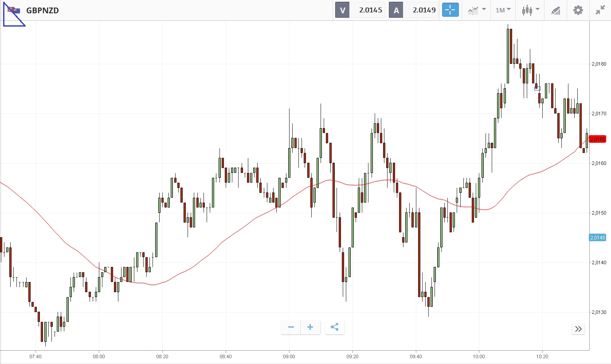Screen dimensions: 611x364
Task: Toggle the crosshair cursor button
Action: pos(450,10)
